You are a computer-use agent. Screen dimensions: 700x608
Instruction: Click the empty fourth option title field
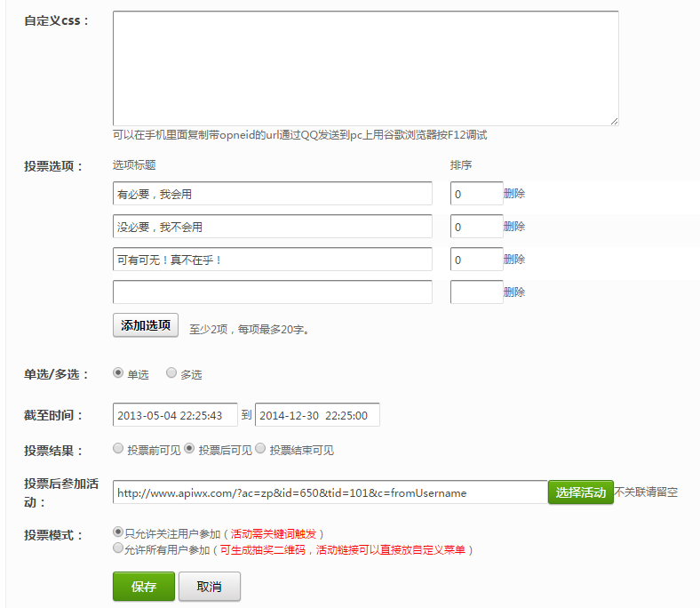pos(272,292)
